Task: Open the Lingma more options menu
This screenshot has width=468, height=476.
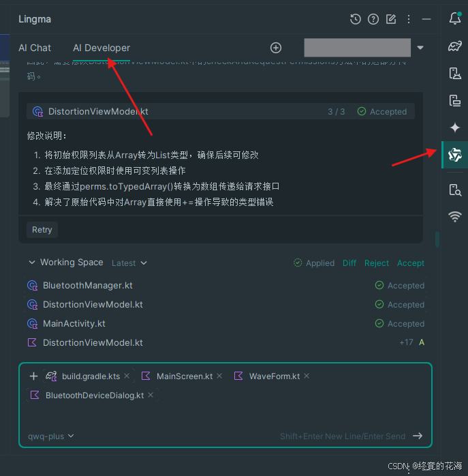Action: [409, 19]
